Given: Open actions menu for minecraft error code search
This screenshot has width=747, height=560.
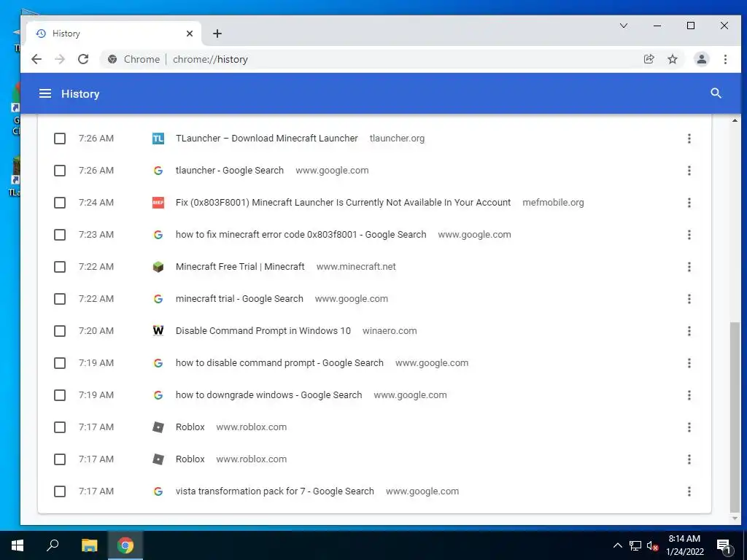Looking at the screenshot, I should point(689,235).
